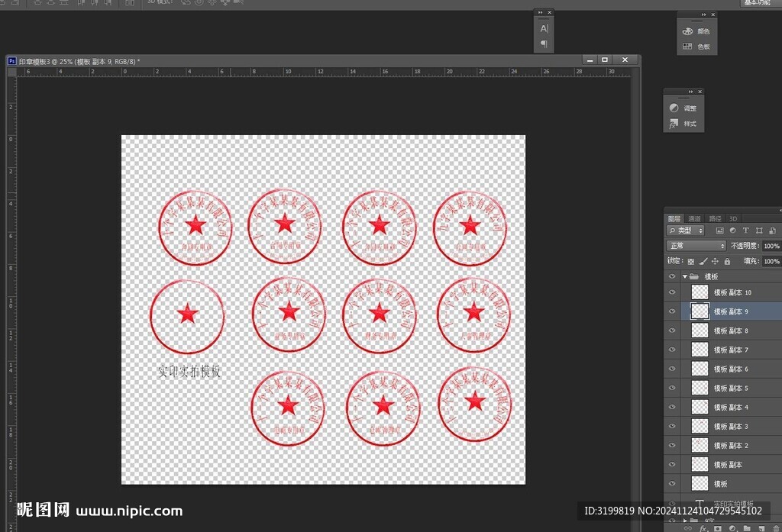Image resolution: width=782 pixels, height=532 pixels.
Task: Filter layers by adjustment layer icon
Action: 732,231
